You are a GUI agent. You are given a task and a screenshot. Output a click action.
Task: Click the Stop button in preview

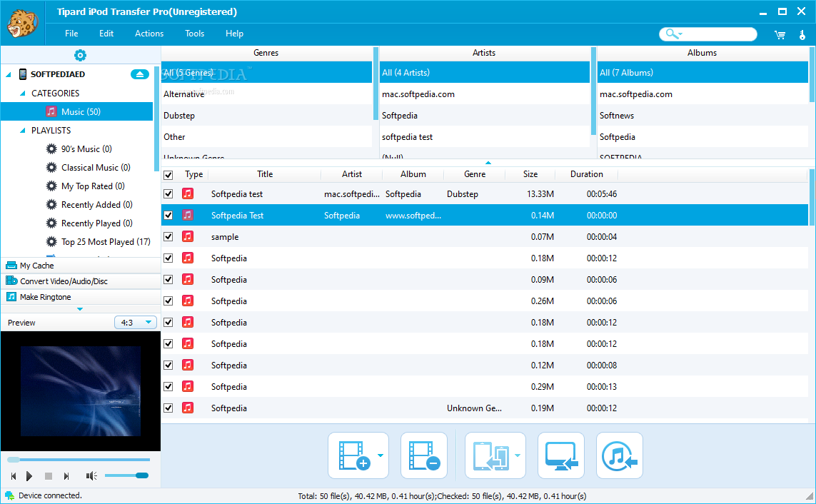[49, 476]
